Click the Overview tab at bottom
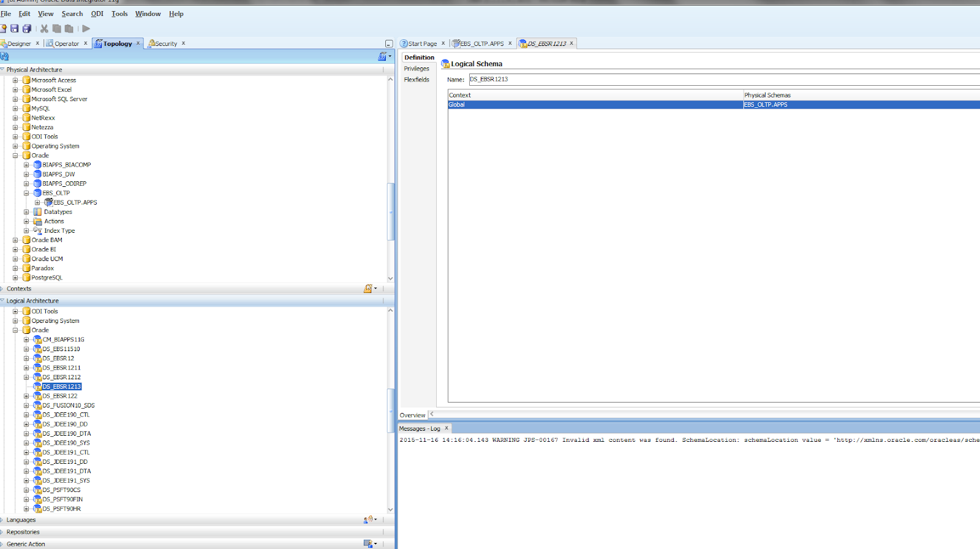This screenshot has height=549, width=980. [412, 415]
